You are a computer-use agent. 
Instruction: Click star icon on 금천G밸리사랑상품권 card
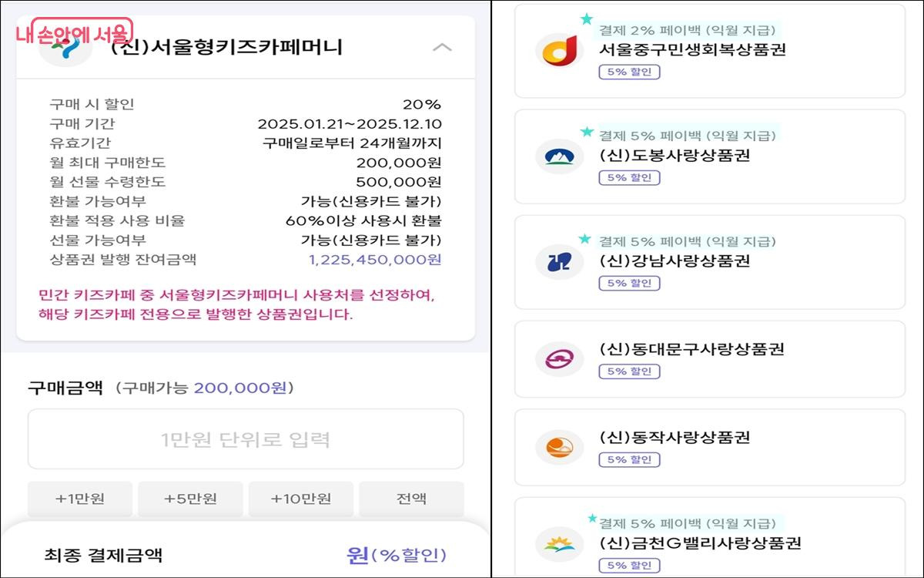click(591, 518)
